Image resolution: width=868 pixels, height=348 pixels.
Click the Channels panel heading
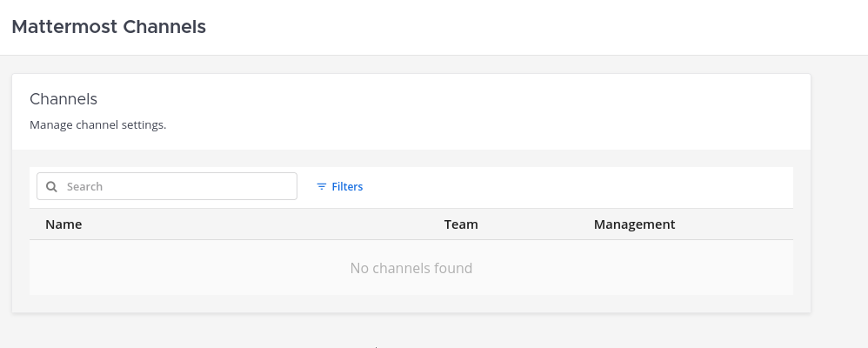click(63, 99)
